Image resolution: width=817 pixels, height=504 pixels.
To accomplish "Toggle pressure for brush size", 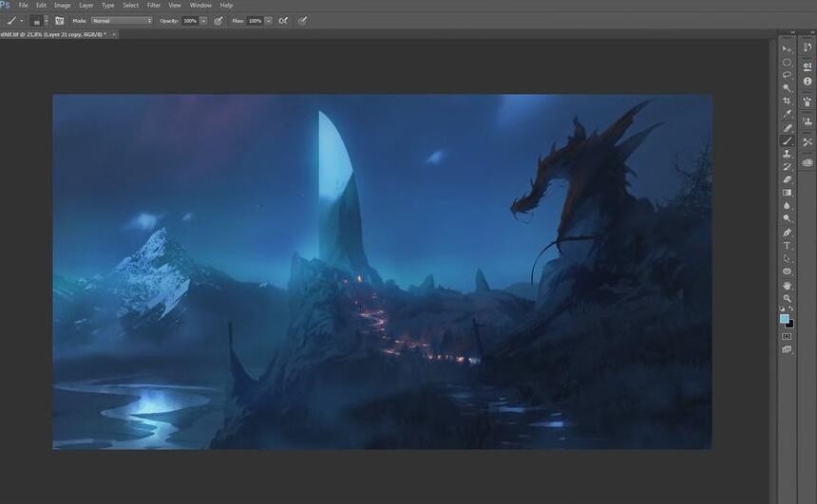I will (x=302, y=21).
